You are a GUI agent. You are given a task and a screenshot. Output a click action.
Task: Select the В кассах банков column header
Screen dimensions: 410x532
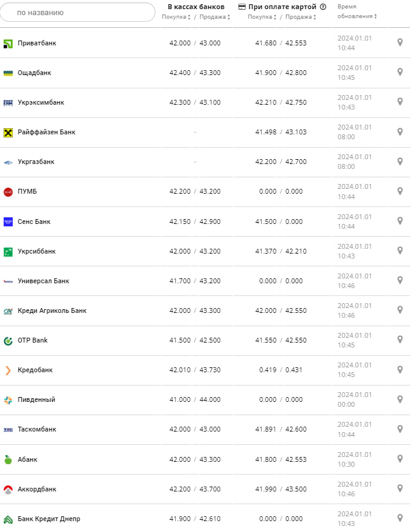click(196, 7)
